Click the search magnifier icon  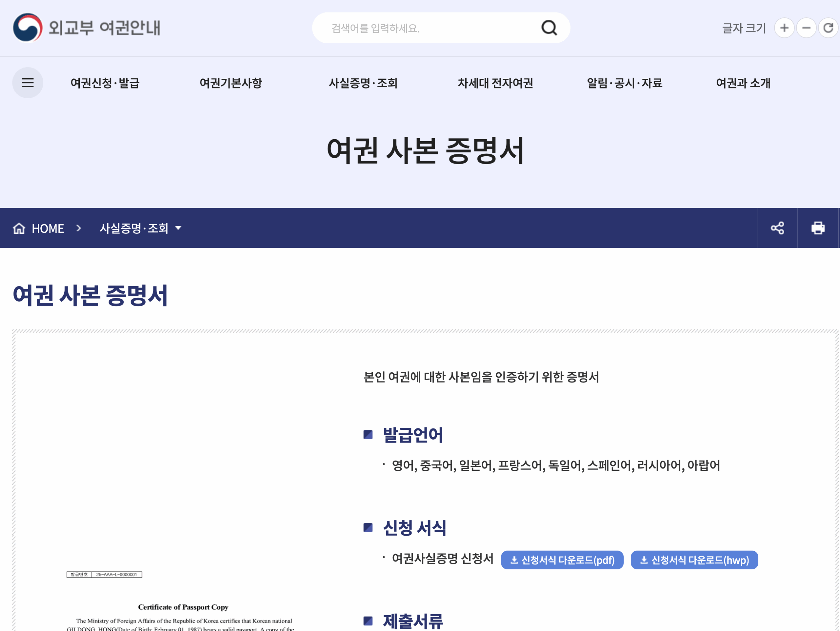point(549,28)
